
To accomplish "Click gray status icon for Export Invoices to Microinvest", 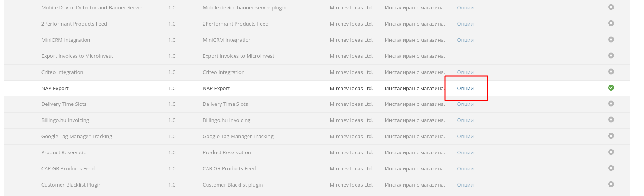I will pyautogui.click(x=611, y=55).
